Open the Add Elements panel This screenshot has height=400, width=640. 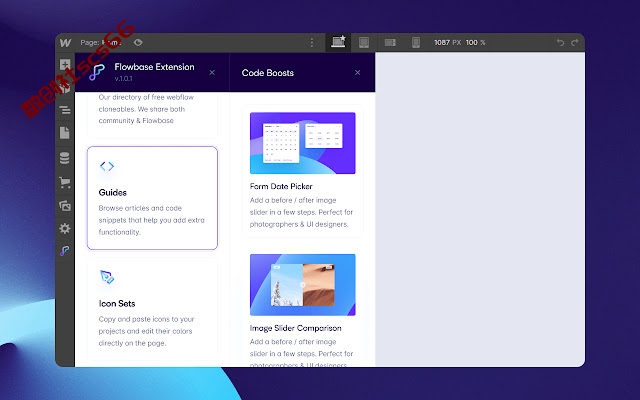pyautogui.click(x=65, y=64)
